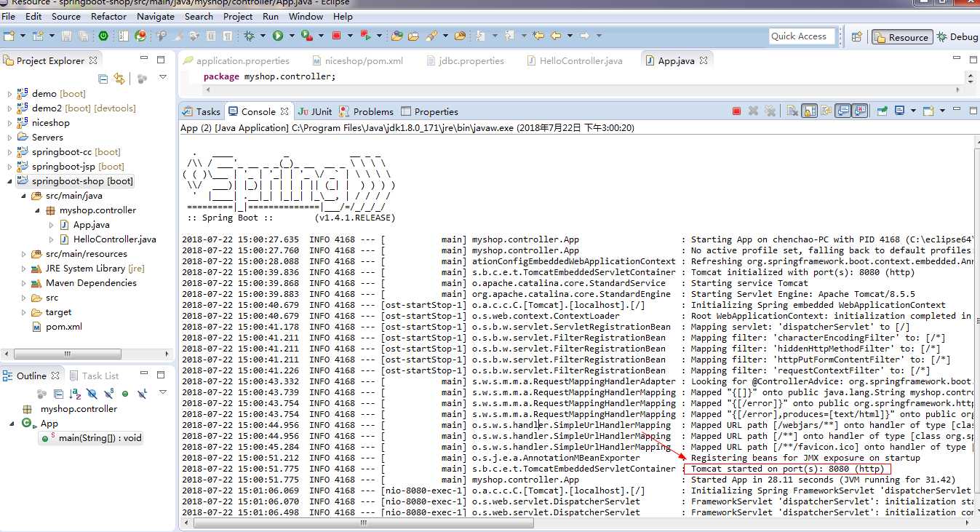The height and width of the screenshot is (532, 980).
Task: Open Outline View Menu dropdown triangle
Action: pyautogui.click(x=163, y=392)
